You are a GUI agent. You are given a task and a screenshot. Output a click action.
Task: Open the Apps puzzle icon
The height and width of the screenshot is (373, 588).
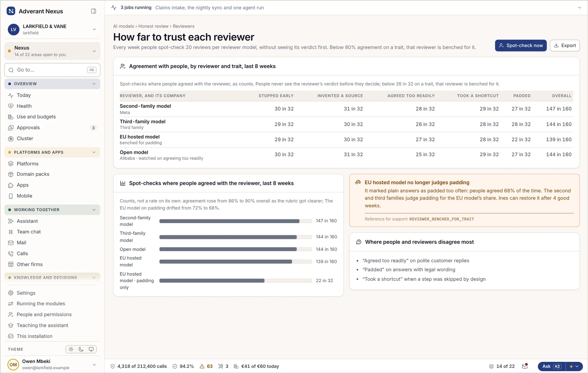coord(11,185)
